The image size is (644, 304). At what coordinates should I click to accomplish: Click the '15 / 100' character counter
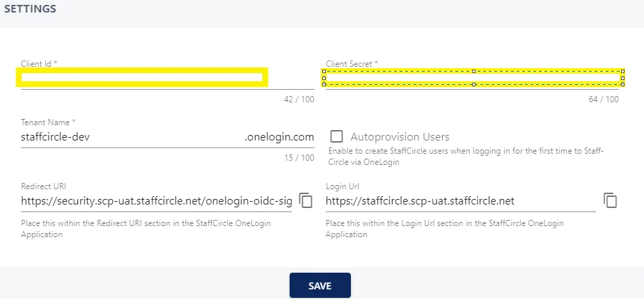(299, 158)
